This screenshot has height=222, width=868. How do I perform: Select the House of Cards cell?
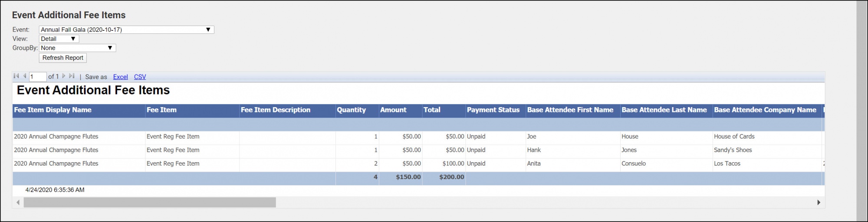734,137
